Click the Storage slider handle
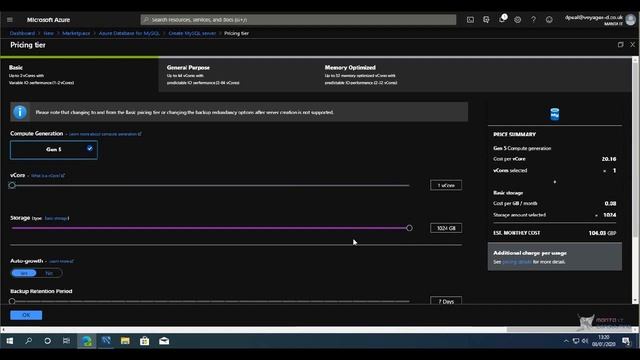 pyautogui.click(x=409, y=228)
